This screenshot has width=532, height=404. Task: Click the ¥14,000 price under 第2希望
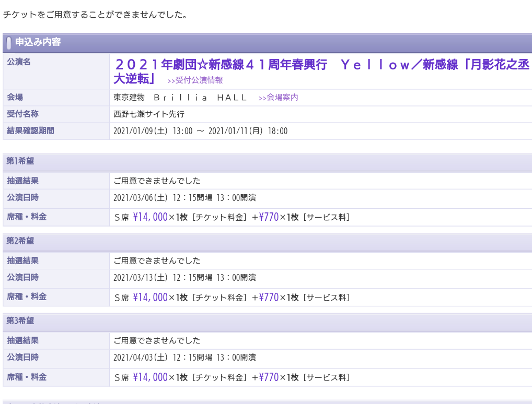151,297
